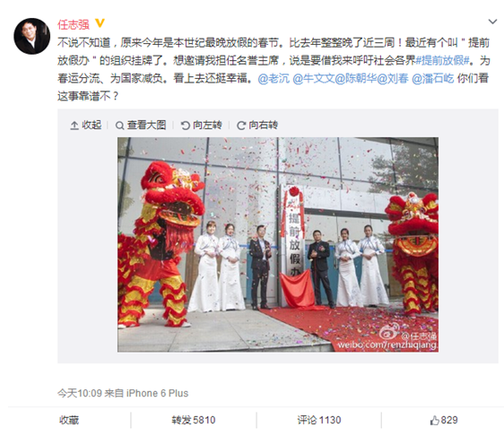This screenshot has width=504, height=445.
Task: Click the magnifier icon for 查看大图
Action: click(x=119, y=126)
